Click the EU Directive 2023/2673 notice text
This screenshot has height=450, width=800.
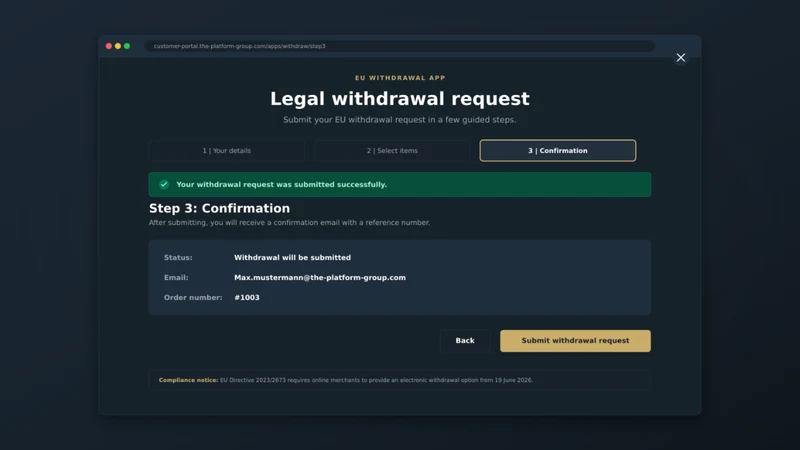pyautogui.click(x=376, y=380)
